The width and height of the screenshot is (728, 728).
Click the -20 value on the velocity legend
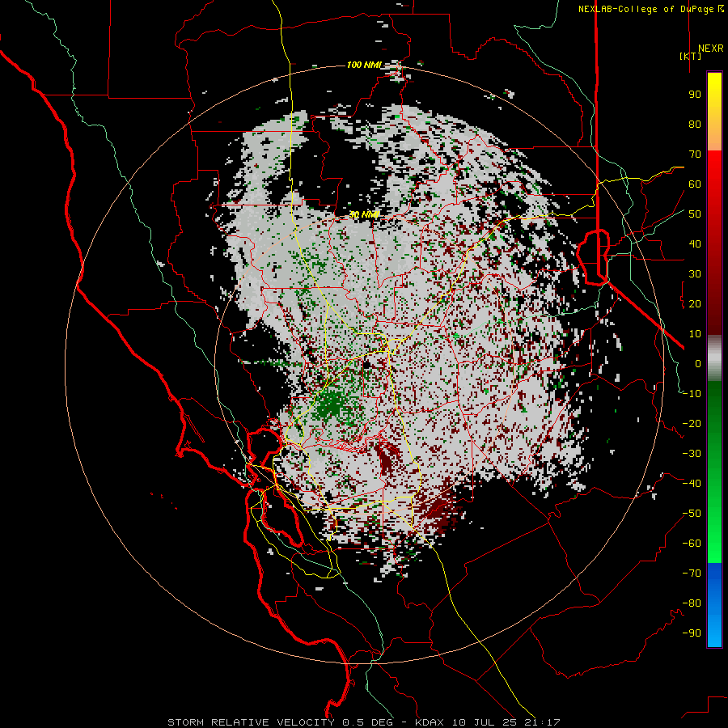(692, 424)
